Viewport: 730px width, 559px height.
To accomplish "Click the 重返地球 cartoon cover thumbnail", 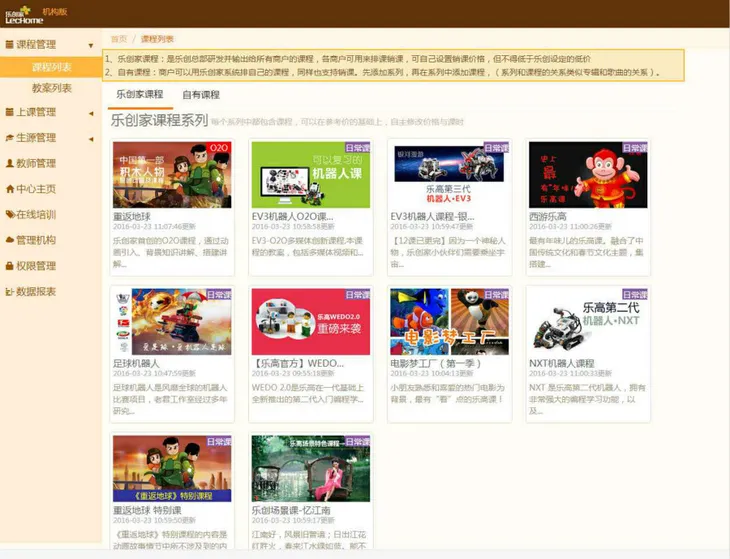I will click(172, 175).
